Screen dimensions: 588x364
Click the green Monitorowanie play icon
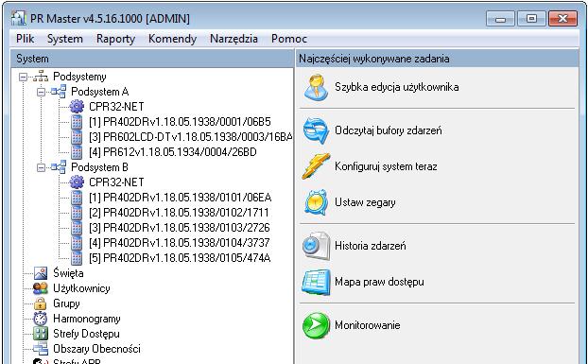pyautogui.click(x=316, y=325)
